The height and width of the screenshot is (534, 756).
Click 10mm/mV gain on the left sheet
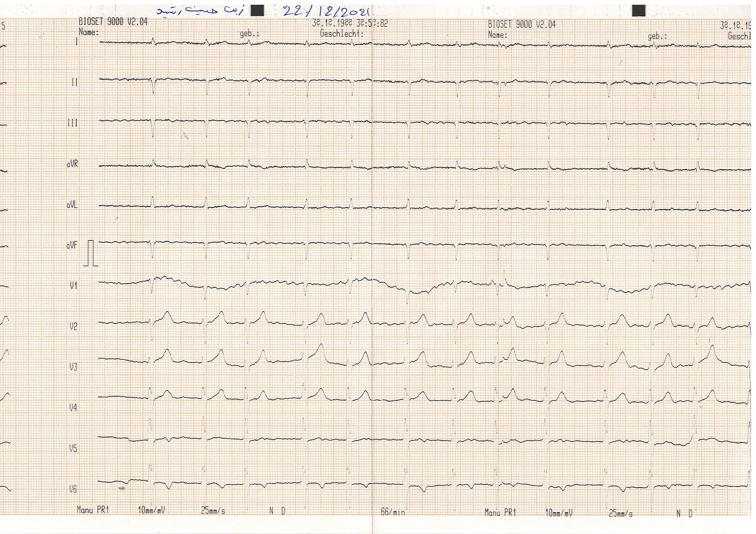click(x=151, y=510)
